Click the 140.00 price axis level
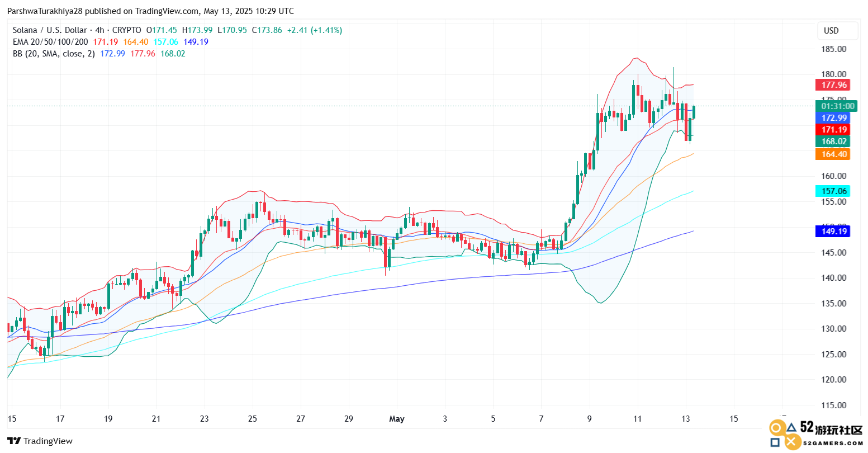This screenshot has width=868, height=453. click(x=834, y=278)
